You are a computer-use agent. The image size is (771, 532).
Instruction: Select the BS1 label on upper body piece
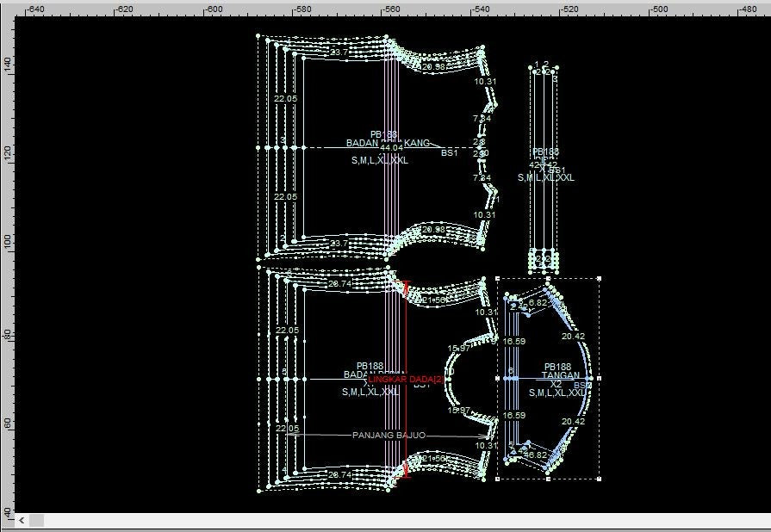coord(450,153)
